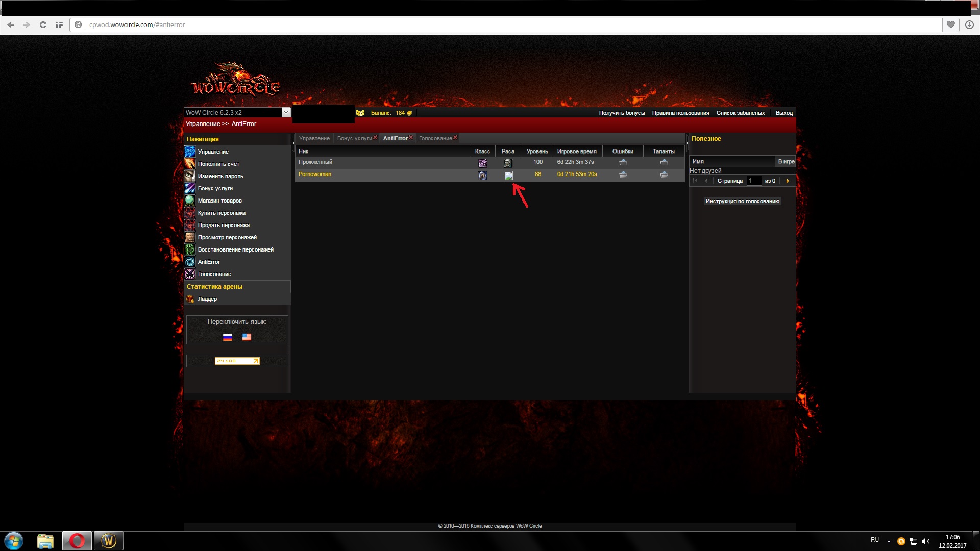
Task: Click talents reset icon for Pornowoman
Action: click(664, 174)
